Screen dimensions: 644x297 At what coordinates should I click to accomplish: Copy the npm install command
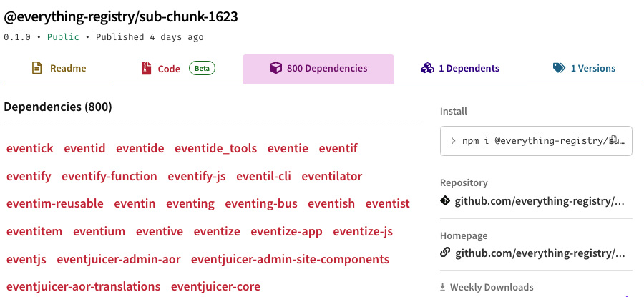point(615,141)
